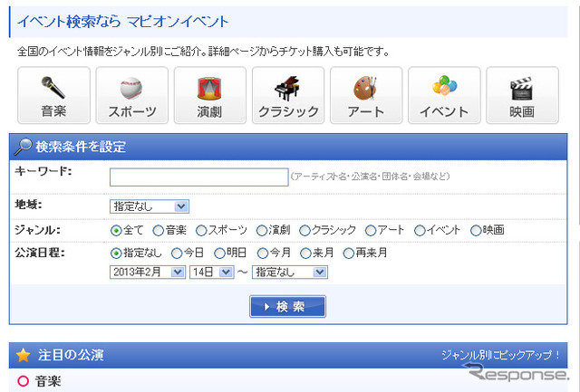Follow the ジャンル別にピックアップ link
The image size is (580, 392).
pyautogui.click(x=501, y=355)
